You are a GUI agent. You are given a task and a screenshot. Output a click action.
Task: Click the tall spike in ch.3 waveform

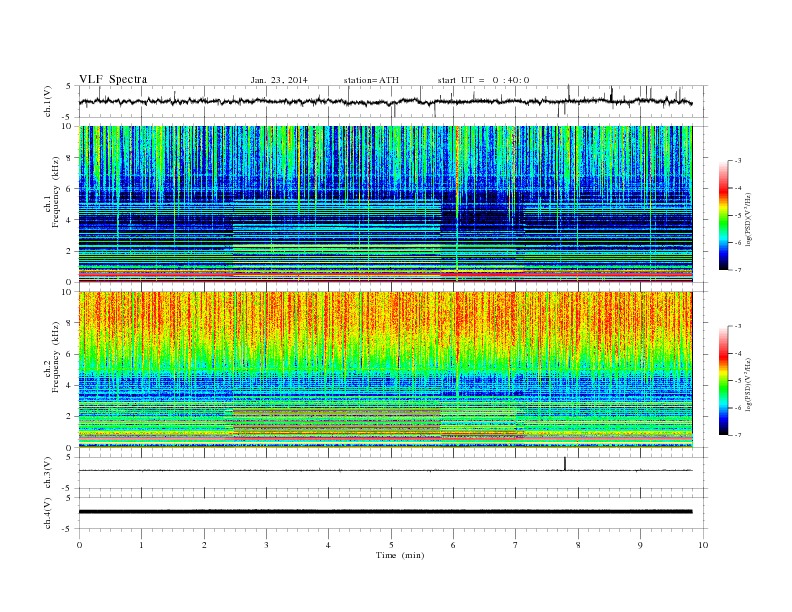[565, 464]
